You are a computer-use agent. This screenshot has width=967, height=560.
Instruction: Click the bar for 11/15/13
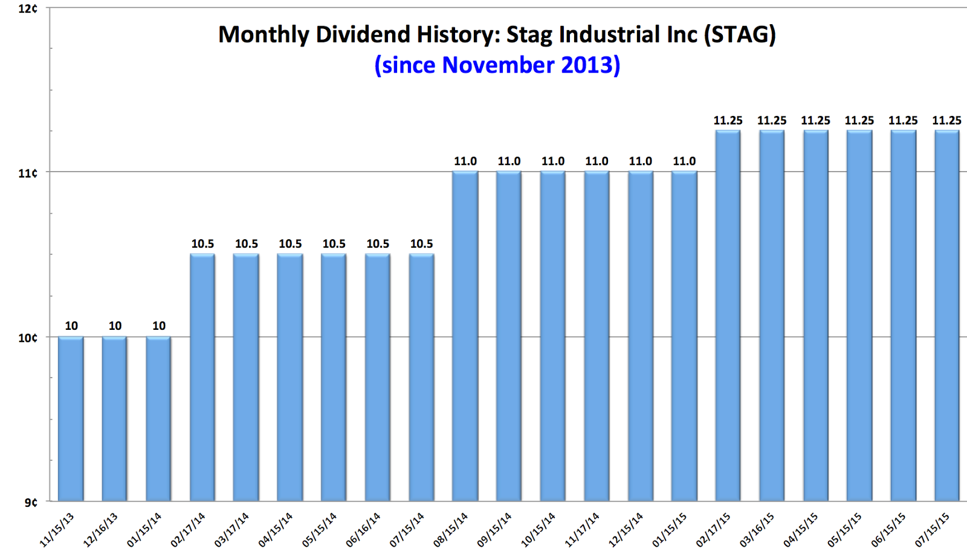(x=71, y=419)
